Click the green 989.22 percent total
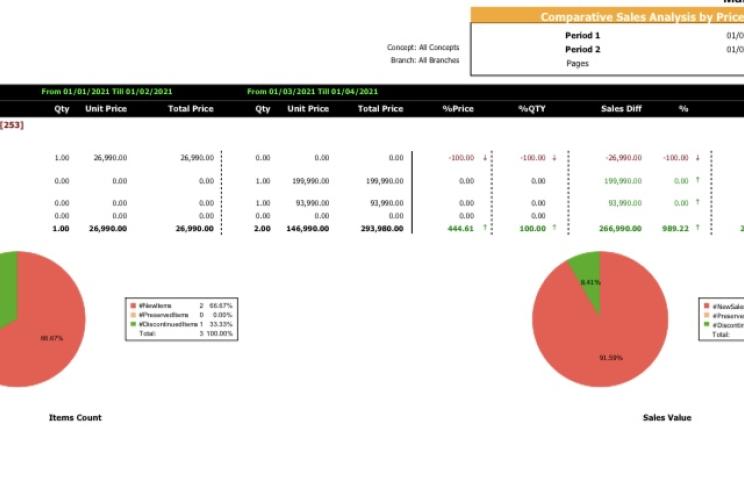This screenshot has height=496, width=744. tap(675, 229)
